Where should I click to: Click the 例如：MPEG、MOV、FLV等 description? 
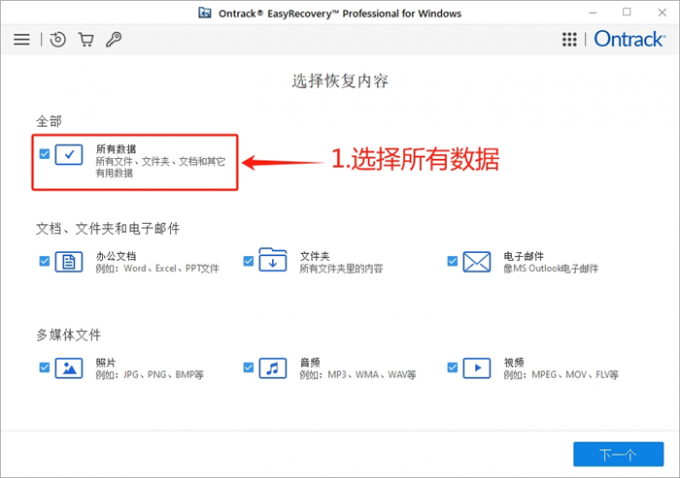(561, 374)
